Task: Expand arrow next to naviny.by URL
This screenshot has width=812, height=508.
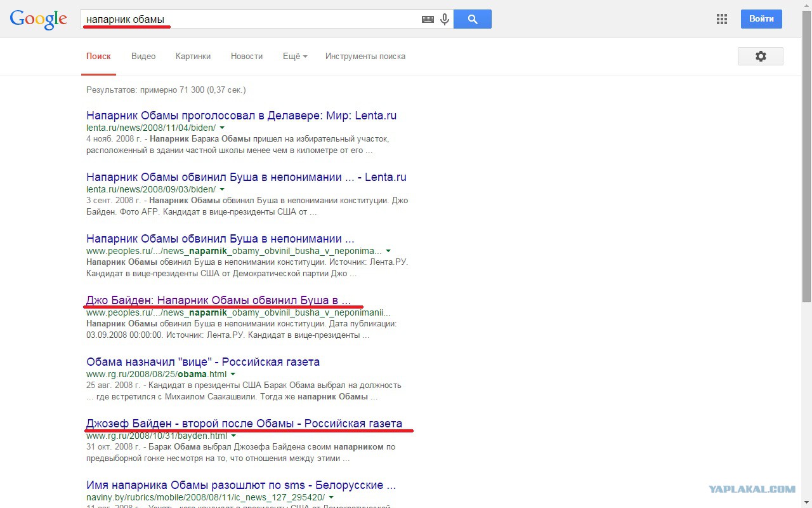Action: [x=331, y=498]
